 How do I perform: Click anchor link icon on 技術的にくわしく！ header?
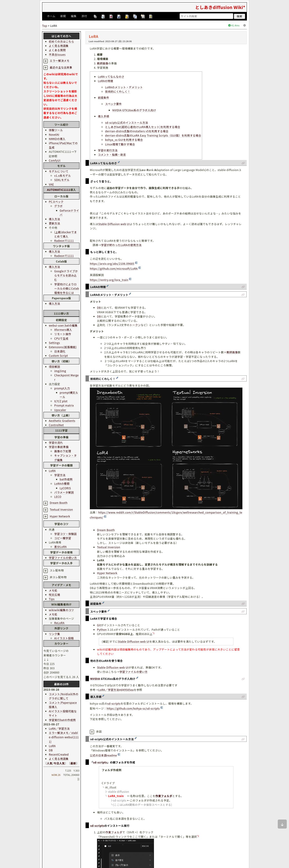coord(243,379)
